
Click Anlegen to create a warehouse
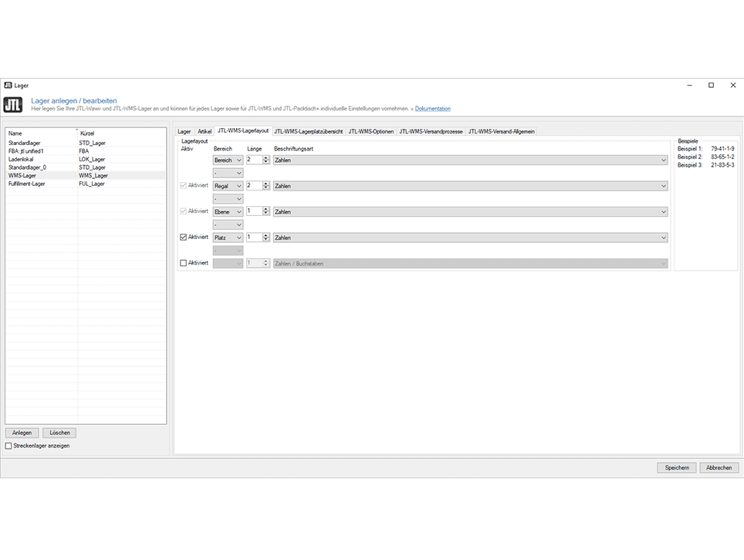(22, 433)
